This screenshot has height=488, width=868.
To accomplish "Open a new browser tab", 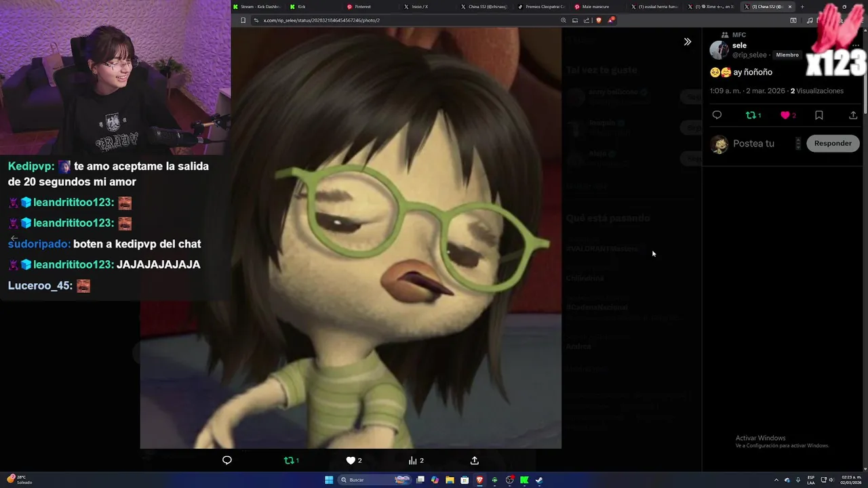I will coord(802,7).
